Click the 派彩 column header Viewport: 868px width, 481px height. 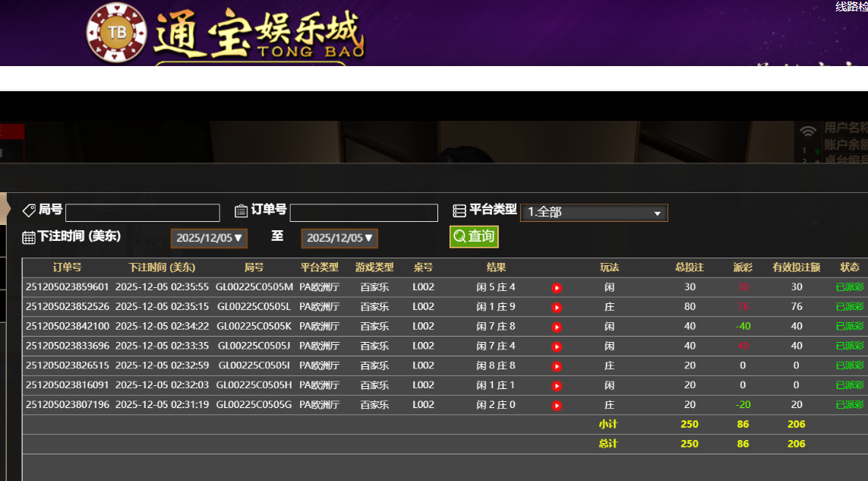click(x=743, y=267)
